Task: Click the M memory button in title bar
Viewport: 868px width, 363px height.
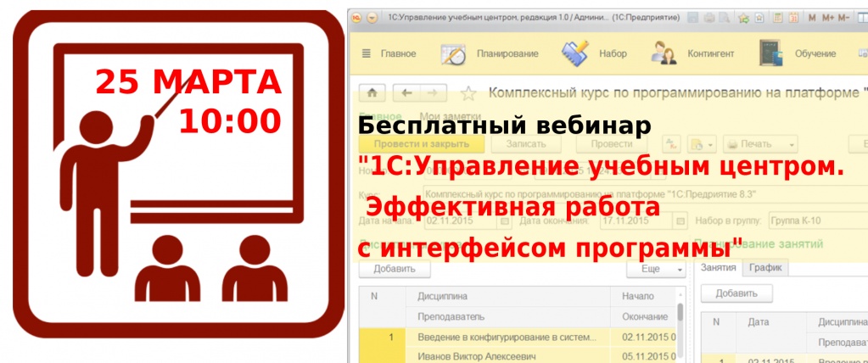Action: [812, 18]
